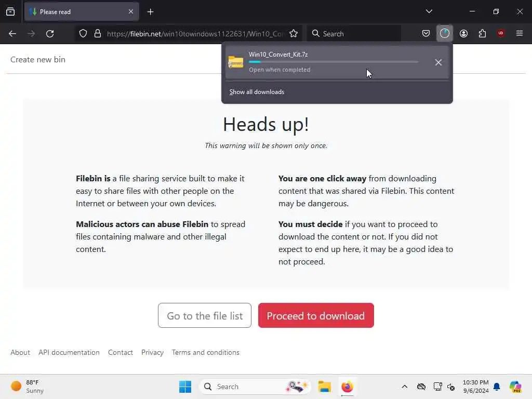Click Show all downloads

point(257,92)
